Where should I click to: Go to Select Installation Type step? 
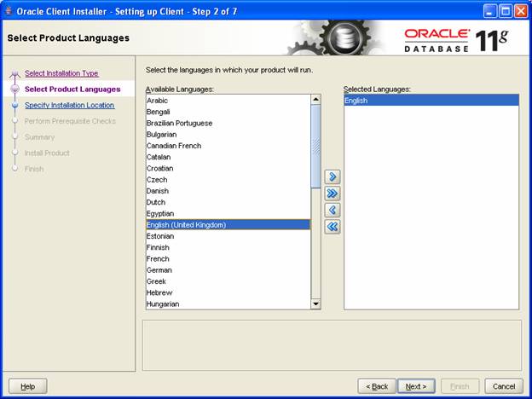click(x=61, y=73)
